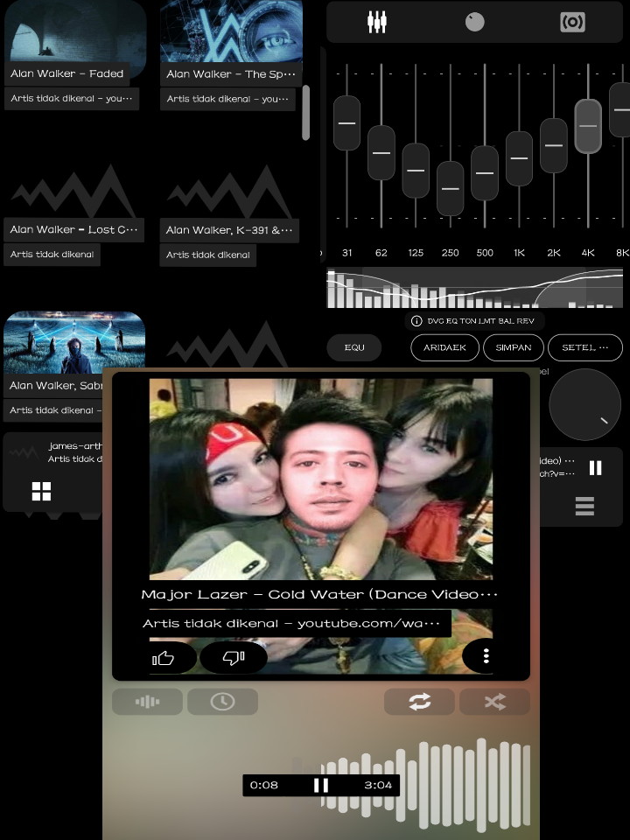Click the large album art photo
This screenshot has width=630, height=840.
[321, 479]
